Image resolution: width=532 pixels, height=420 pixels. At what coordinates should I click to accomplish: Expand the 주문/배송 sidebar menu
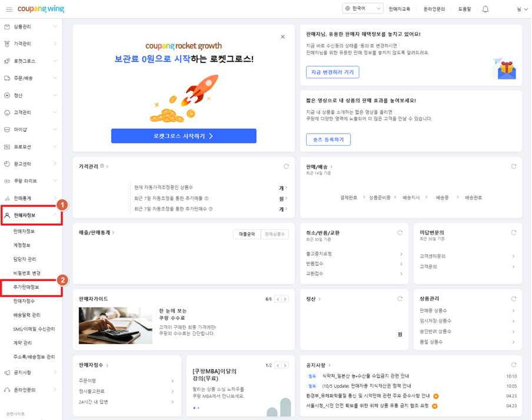[x=55, y=78]
